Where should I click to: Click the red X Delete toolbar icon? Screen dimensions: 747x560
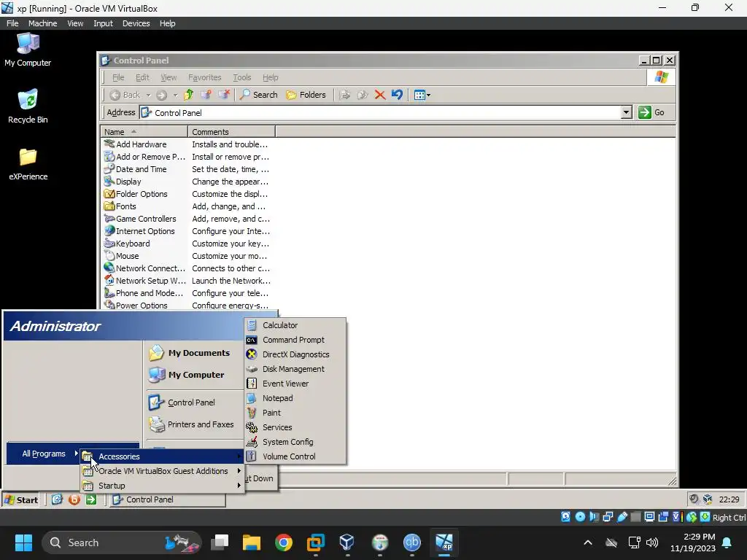pyautogui.click(x=379, y=95)
